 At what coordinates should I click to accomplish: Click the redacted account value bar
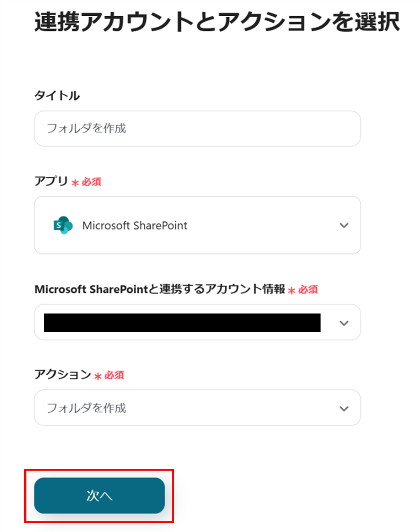tap(182, 323)
